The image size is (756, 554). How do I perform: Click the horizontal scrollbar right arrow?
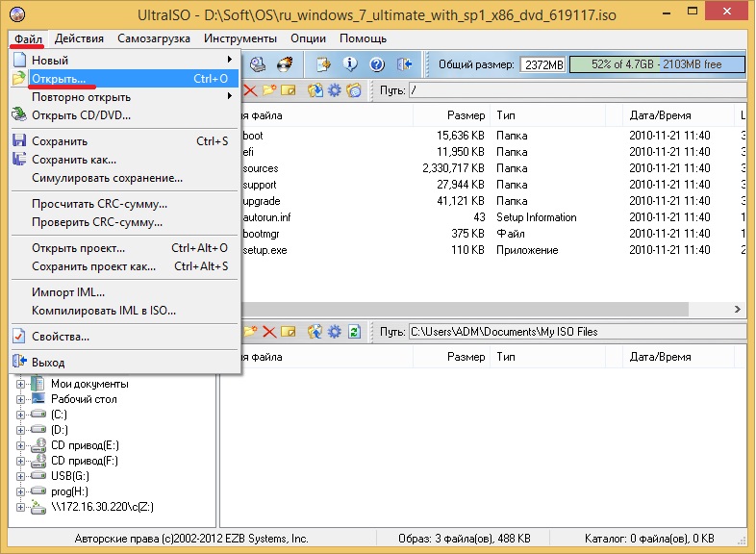(x=737, y=309)
